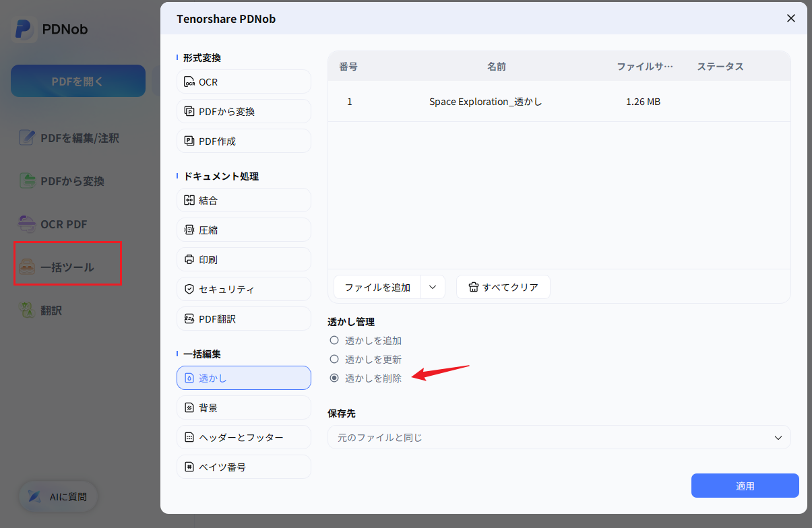Click the ファイルサ… column header
Image resolution: width=812 pixels, height=528 pixels.
tap(645, 67)
